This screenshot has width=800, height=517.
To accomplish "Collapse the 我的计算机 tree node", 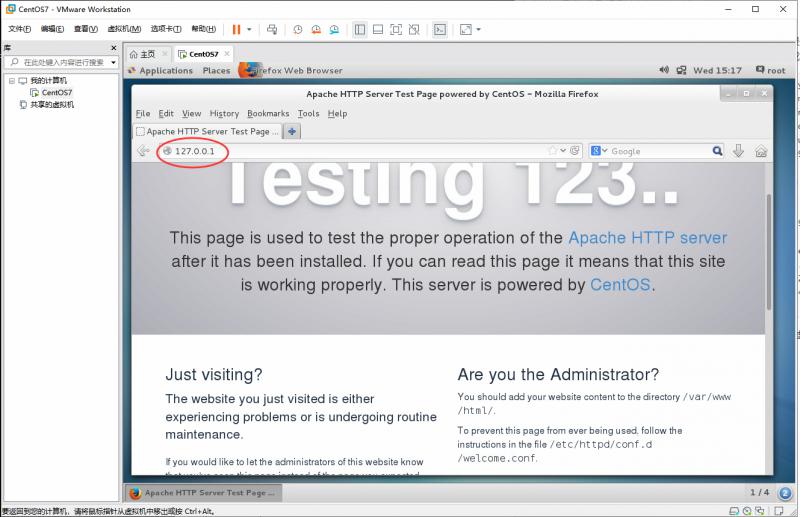I will (12, 81).
